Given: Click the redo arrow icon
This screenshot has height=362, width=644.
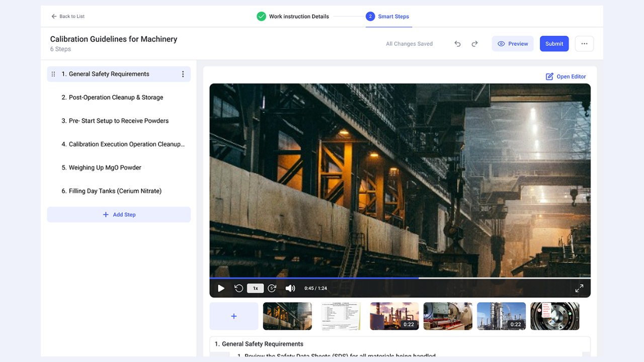Looking at the screenshot, I should 474,44.
